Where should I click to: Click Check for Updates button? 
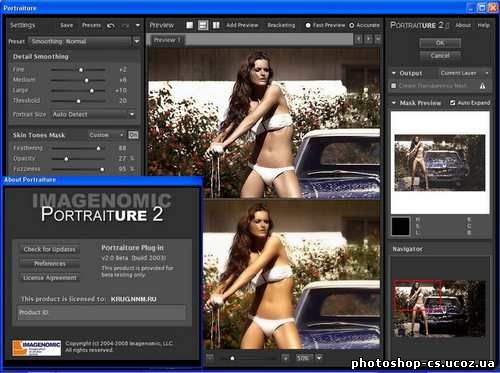coord(49,249)
